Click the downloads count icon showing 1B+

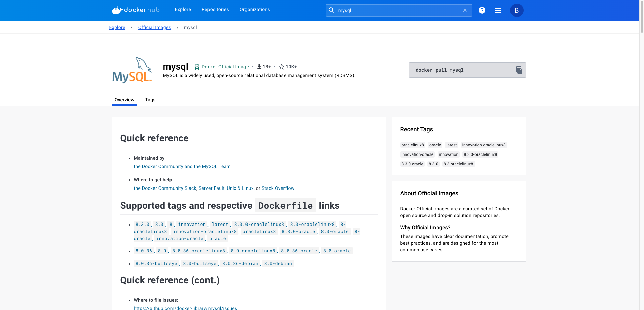259,66
